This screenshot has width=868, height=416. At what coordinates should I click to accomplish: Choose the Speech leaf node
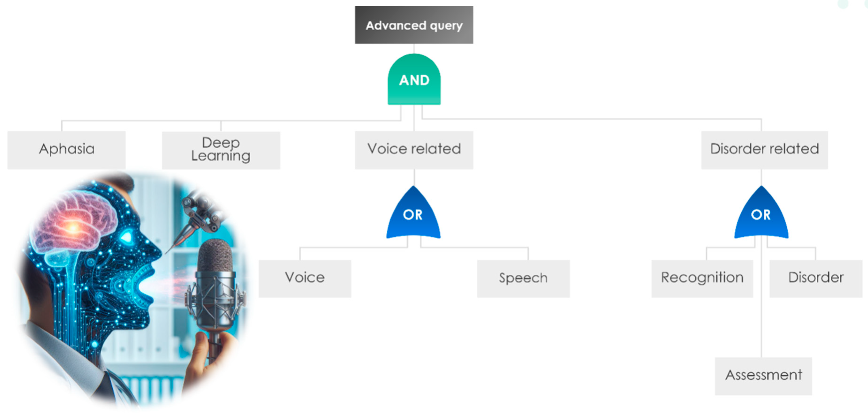coord(523,278)
